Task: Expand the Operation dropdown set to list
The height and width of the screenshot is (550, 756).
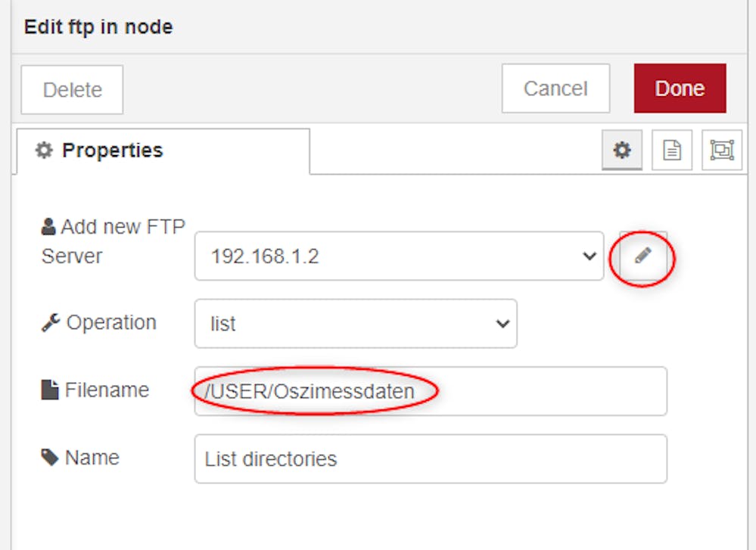Action: click(x=356, y=324)
